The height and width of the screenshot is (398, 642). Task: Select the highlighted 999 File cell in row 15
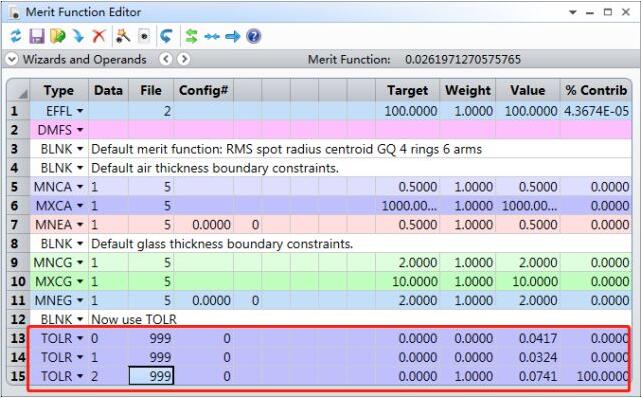151,375
